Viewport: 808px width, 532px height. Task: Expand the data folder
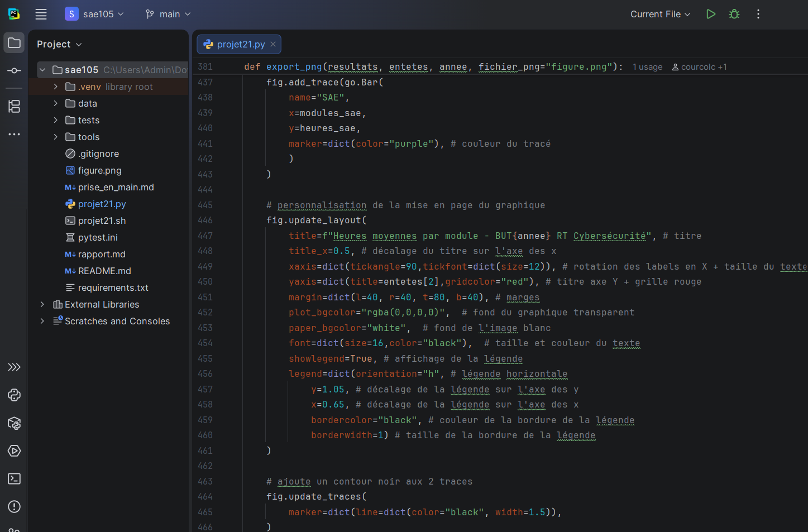[55, 103]
